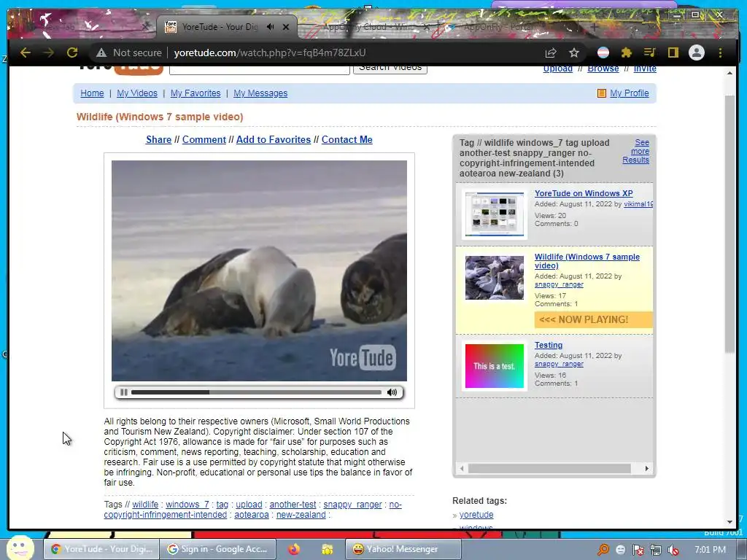This screenshot has height=560, width=747.
Task: Open the Testing video title link
Action: [x=549, y=345]
